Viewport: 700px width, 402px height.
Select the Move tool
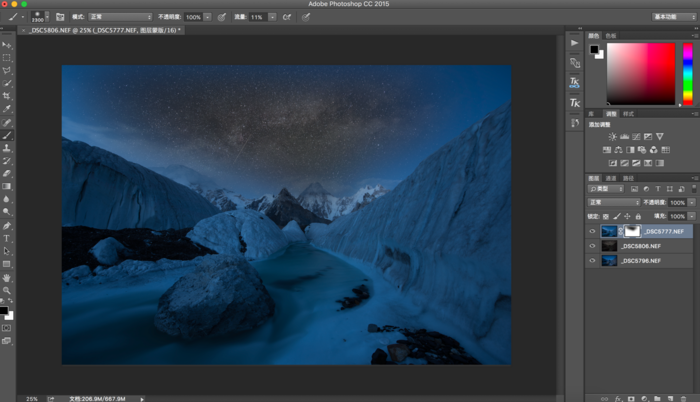pyautogui.click(x=7, y=45)
